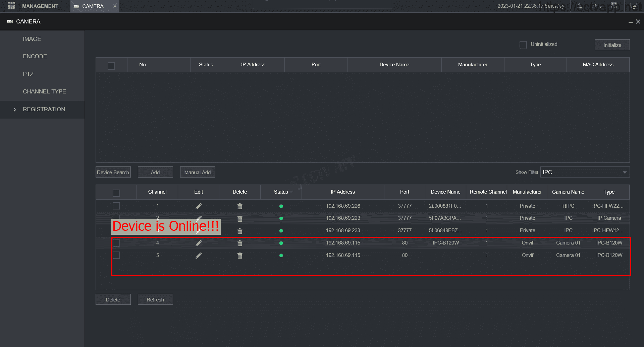The image size is (644, 347).
Task: Edit channel 1 camera settings
Action: click(199, 206)
